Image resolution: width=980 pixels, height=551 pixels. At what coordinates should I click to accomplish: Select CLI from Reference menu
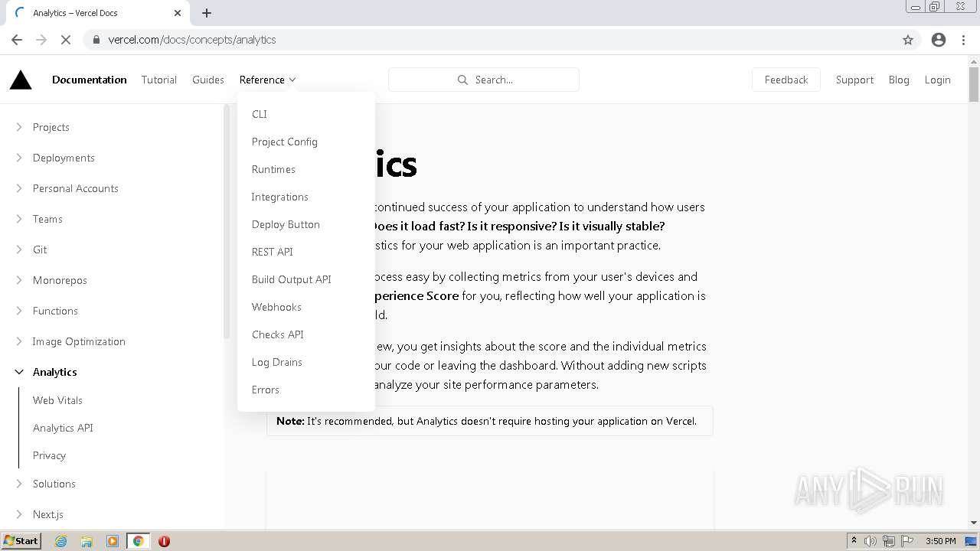(260, 114)
